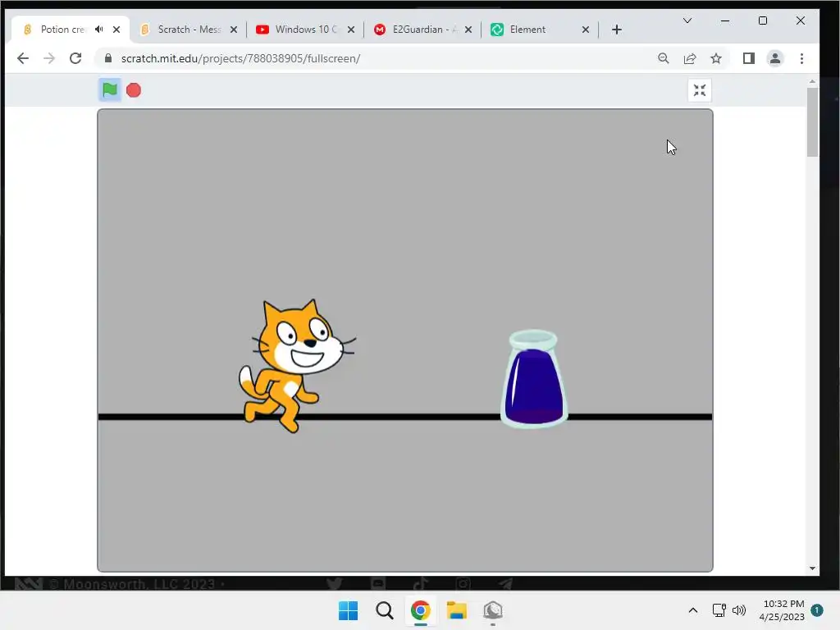The width and height of the screenshot is (840, 630).
Task: Show hidden system tray icons
Action: pos(692,610)
